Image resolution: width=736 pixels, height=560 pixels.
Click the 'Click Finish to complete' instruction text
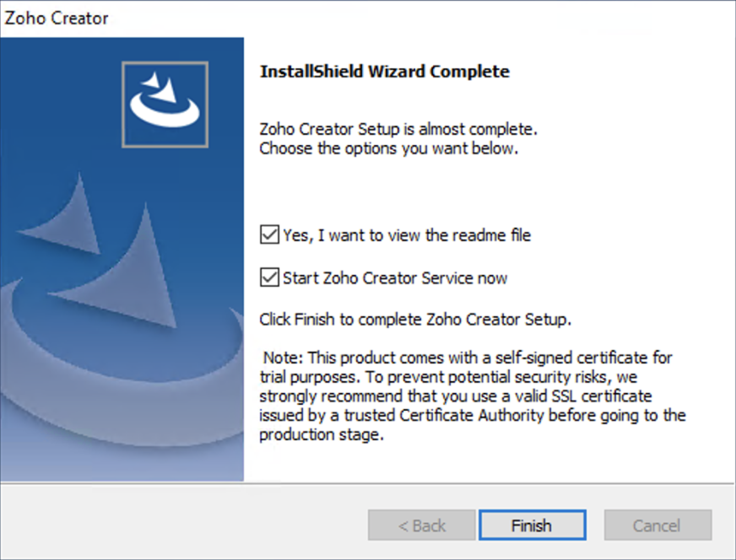[415, 320]
